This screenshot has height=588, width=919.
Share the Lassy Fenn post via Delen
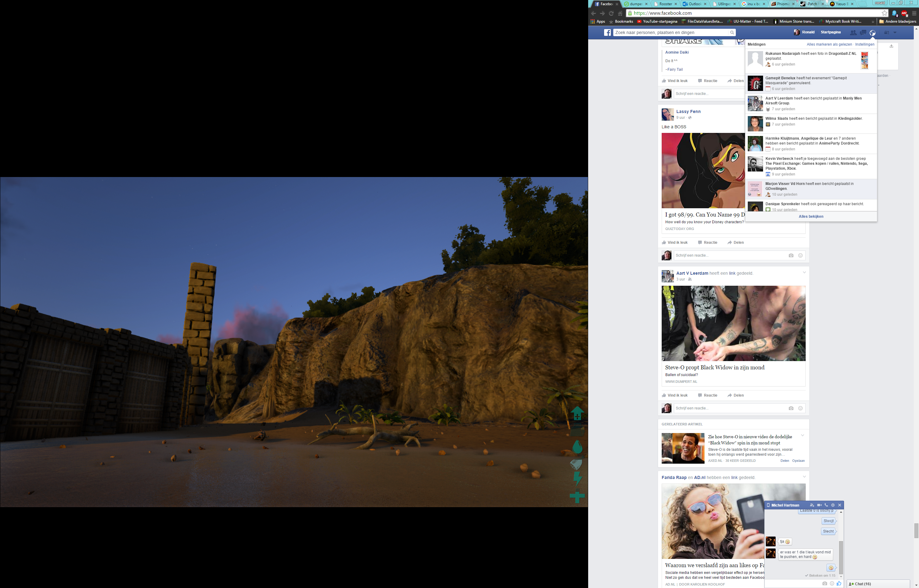pyautogui.click(x=735, y=243)
